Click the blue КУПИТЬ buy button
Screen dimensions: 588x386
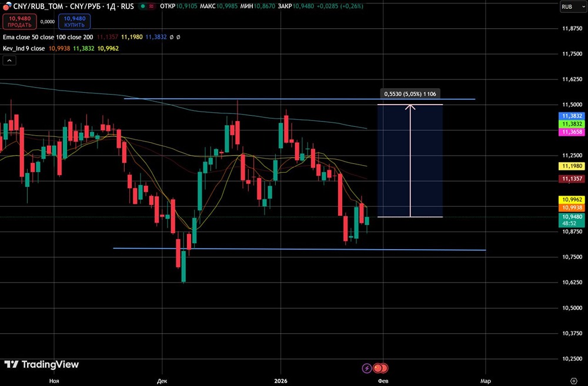(74, 21)
